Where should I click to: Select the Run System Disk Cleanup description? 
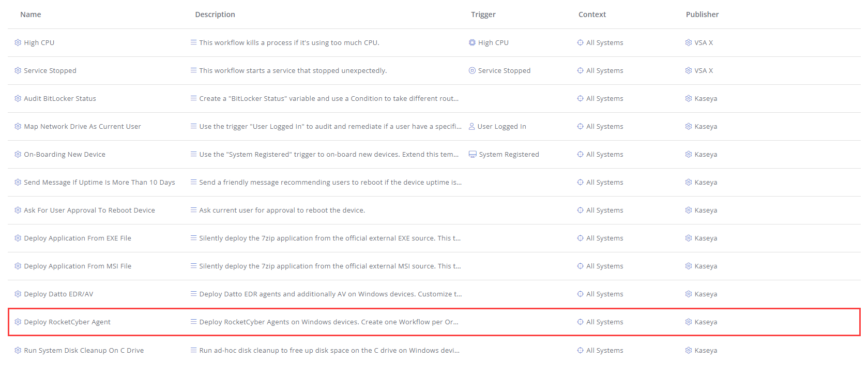tap(329, 350)
